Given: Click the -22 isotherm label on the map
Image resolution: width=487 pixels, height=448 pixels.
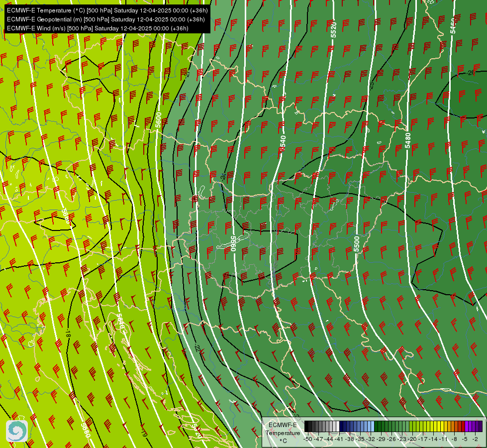Looking at the screenshot, I should tap(197, 348).
